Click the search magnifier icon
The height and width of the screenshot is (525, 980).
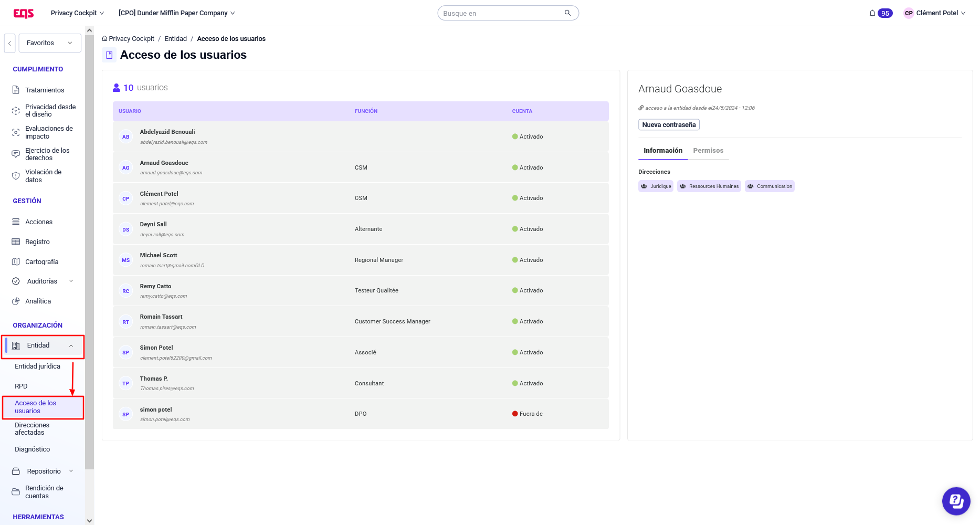pos(567,13)
